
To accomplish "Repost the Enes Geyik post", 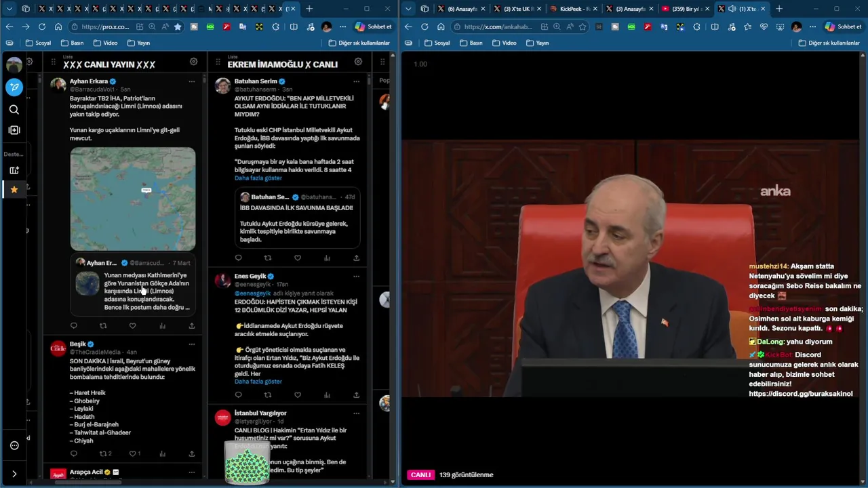I will (268, 394).
